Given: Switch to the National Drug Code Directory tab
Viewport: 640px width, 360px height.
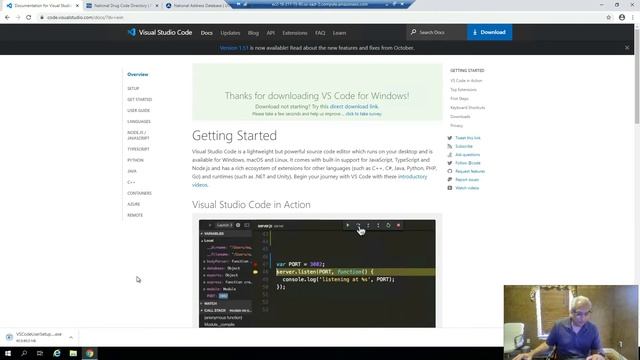Looking at the screenshot, I should (122, 6).
